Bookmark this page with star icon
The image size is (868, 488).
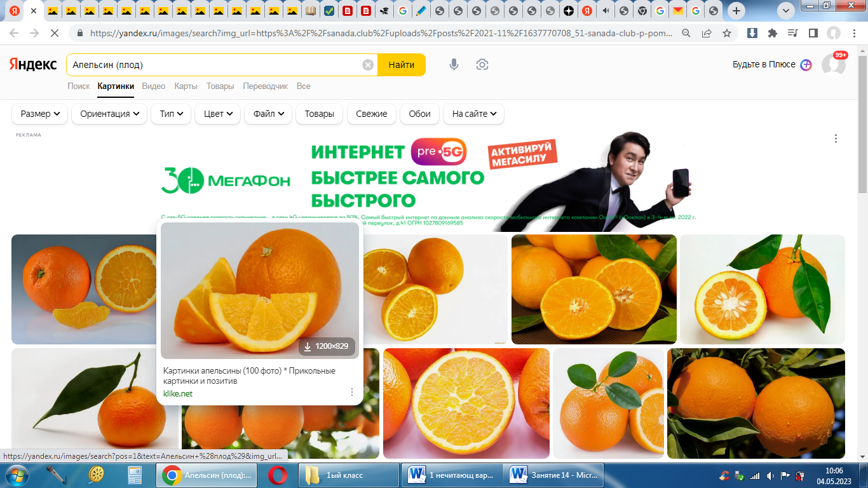727,33
